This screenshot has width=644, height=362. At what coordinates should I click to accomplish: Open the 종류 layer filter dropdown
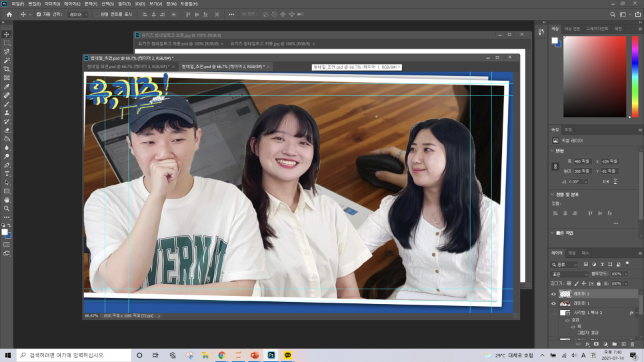(565, 265)
